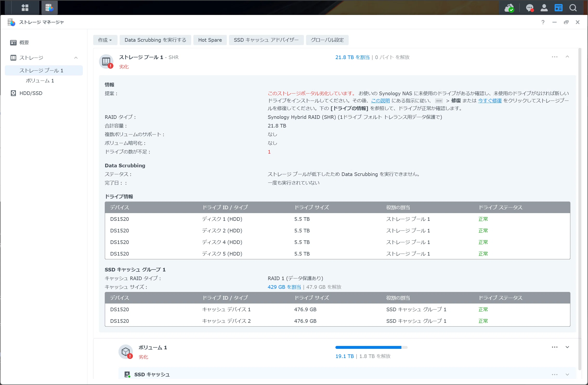This screenshot has height=385, width=588.
Task: Open the cloud sync status icon
Action: tap(509, 8)
